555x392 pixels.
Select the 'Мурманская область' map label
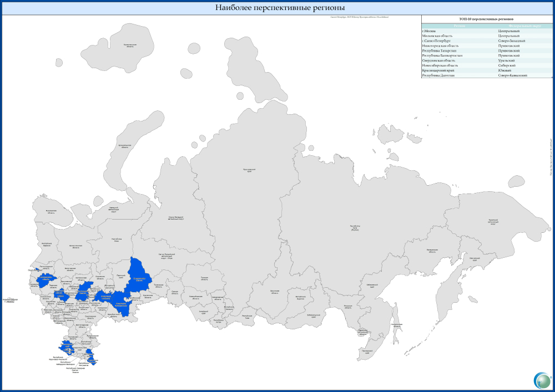pos(51,211)
